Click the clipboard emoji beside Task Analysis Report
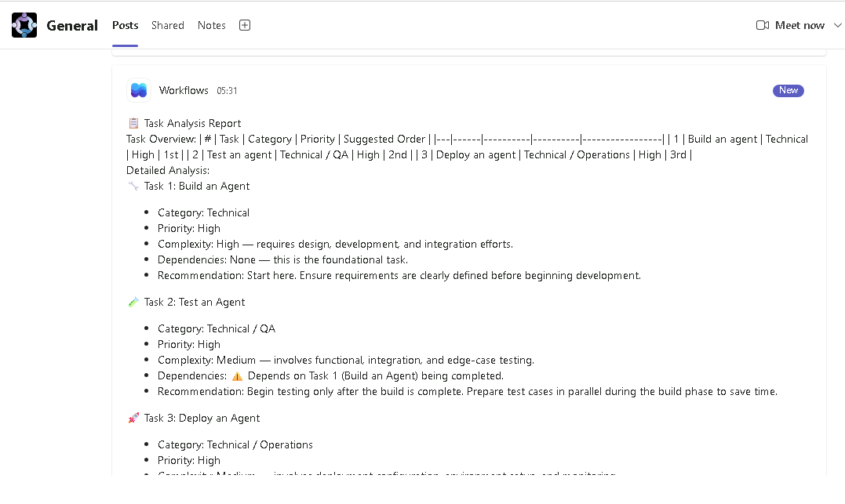 pos(133,123)
